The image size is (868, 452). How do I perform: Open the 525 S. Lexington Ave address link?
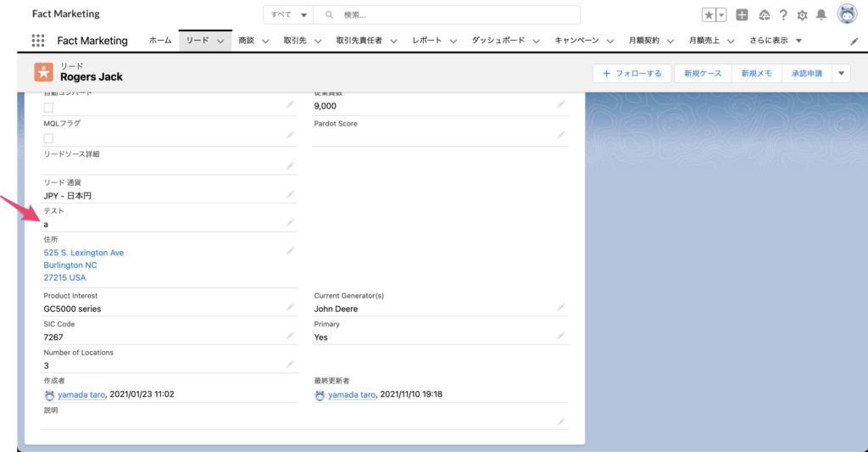[84, 253]
